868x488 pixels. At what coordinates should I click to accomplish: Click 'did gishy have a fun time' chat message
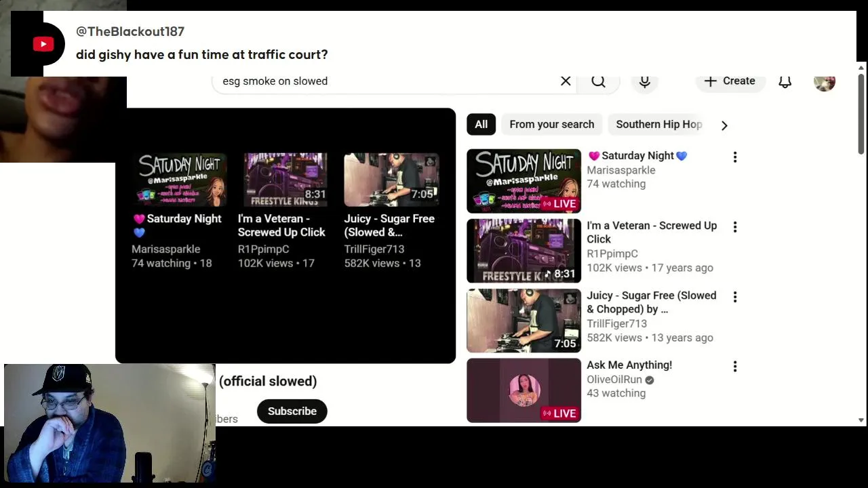click(x=202, y=55)
